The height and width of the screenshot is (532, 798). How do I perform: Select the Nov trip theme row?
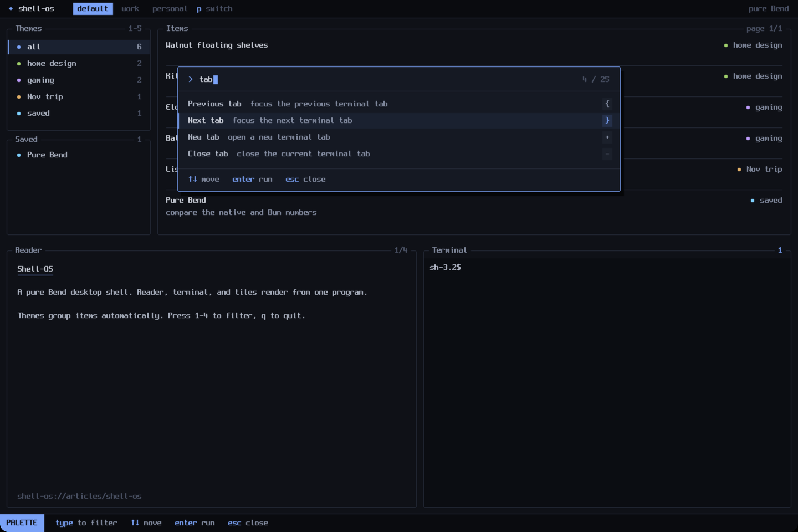tap(79, 96)
